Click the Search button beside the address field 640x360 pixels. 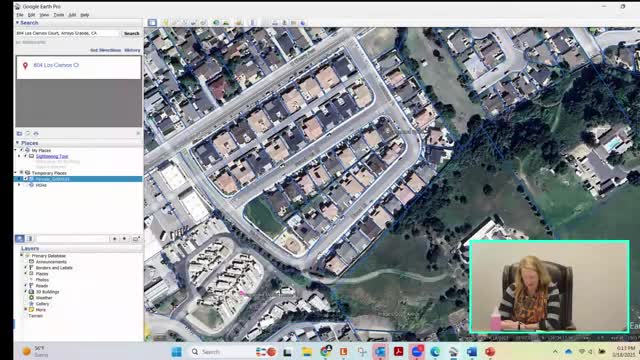pyautogui.click(x=131, y=33)
